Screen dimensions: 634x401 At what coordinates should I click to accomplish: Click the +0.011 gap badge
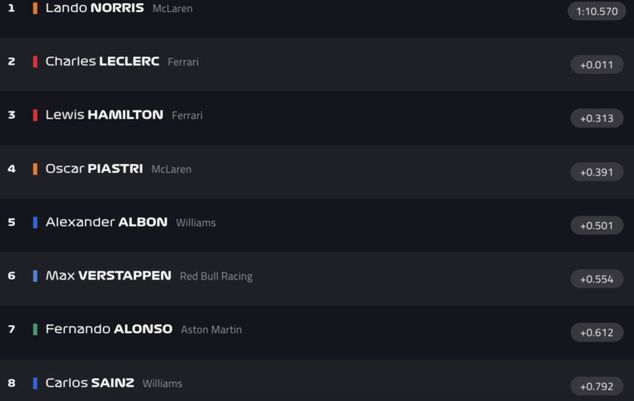tap(597, 65)
